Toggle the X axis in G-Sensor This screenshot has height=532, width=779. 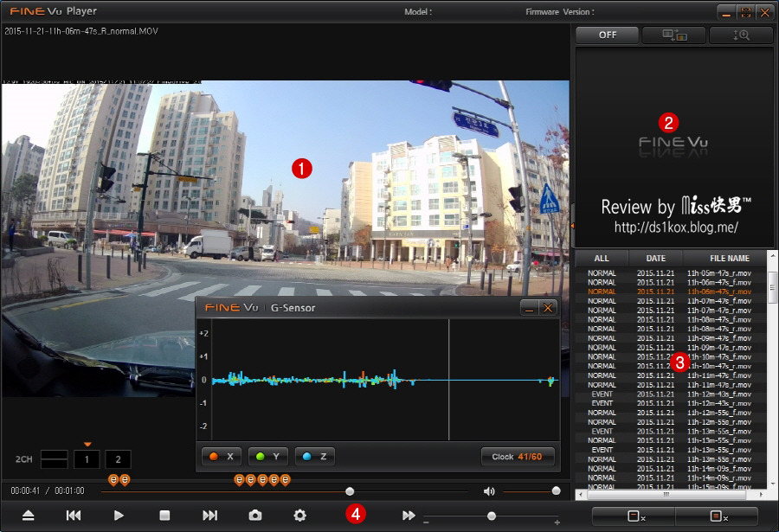[x=222, y=457]
